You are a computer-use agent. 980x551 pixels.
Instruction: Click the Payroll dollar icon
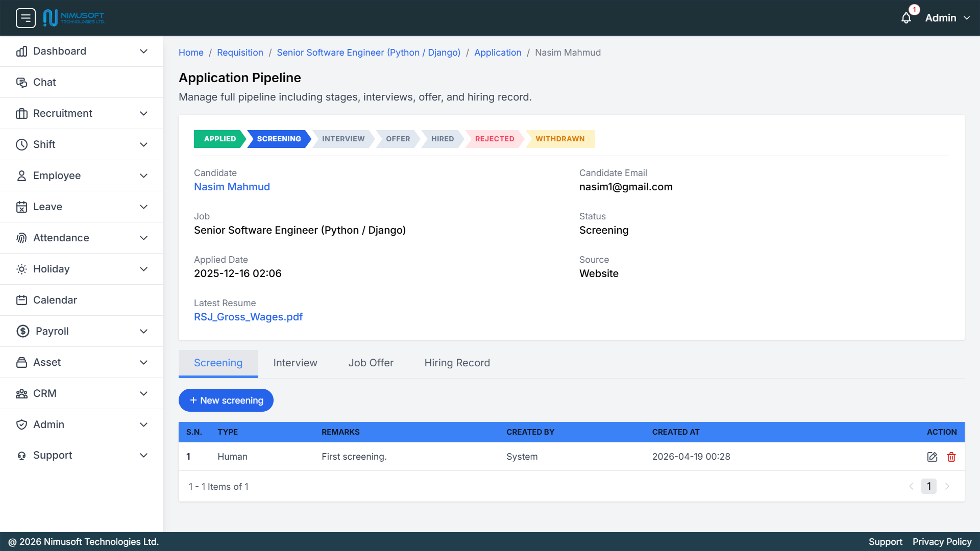[x=22, y=331]
